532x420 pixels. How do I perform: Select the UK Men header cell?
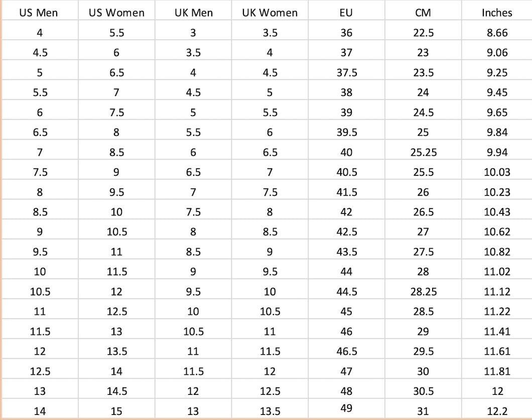pyautogui.click(x=193, y=13)
